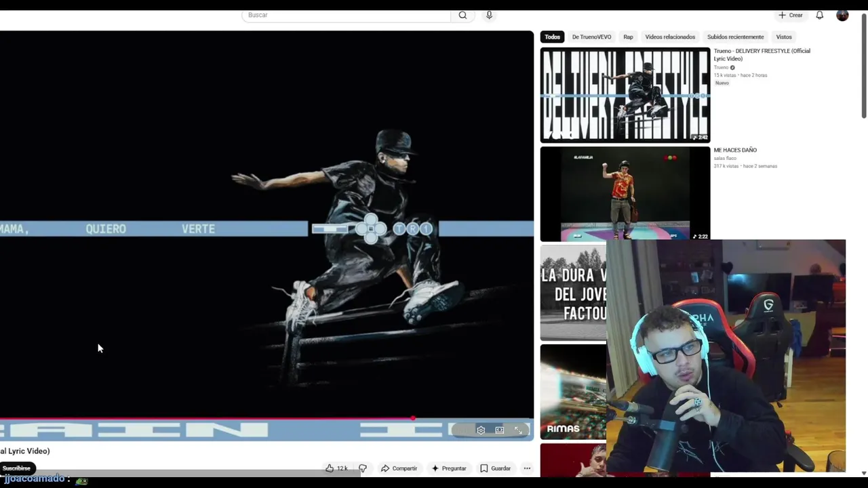The height and width of the screenshot is (488, 868).
Task: Open ME HACES DAÑO video thumbnail
Action: (x=625, y=194)
